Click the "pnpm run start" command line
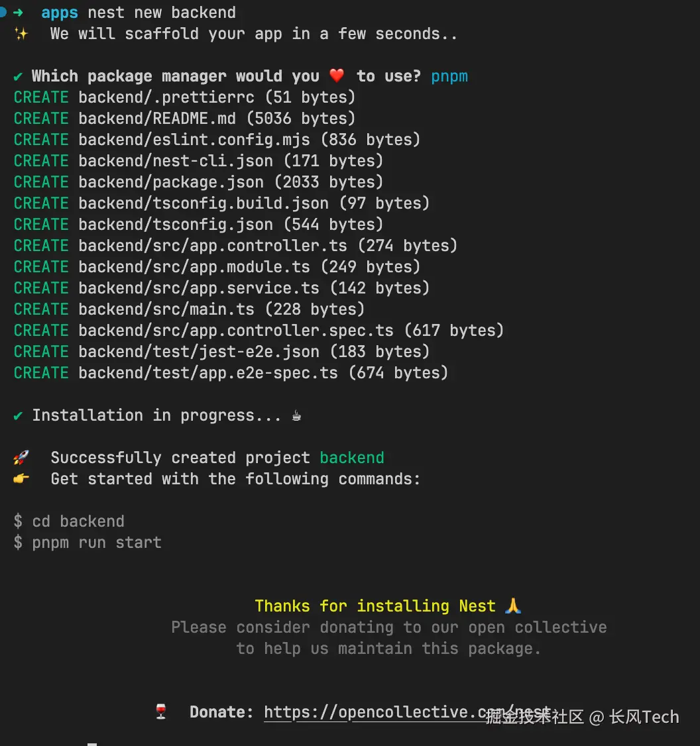This screenshot has width=700, height=746. click(x=97, y=543)
